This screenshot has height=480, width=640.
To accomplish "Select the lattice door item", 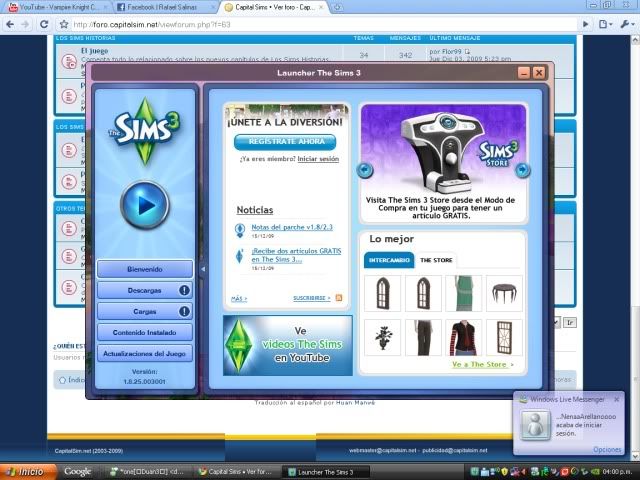I will pos(504,338).
